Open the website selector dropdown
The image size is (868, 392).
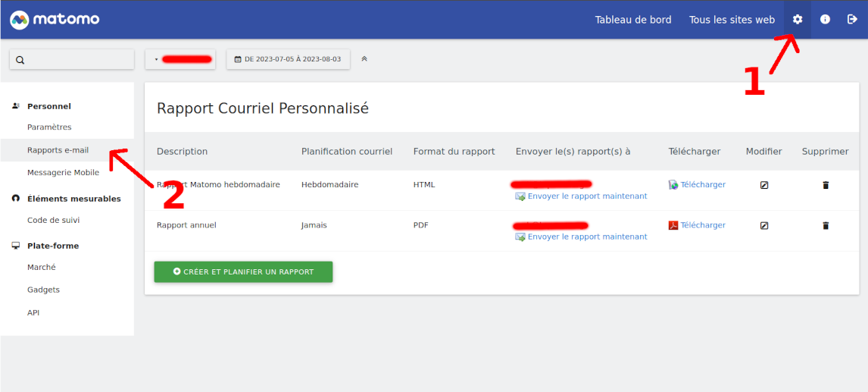(x=180, y=59)
